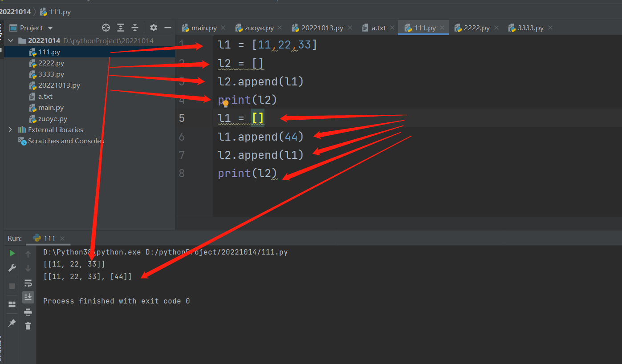The height and width of the screenshot is (364, 622).
Task: Open run configuration wrench settings
Action: (12, 268)
